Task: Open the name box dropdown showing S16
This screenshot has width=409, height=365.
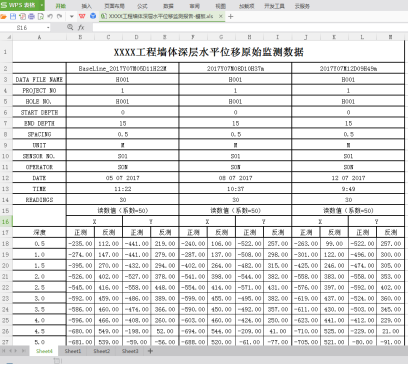Action: (x=48, y=28)
